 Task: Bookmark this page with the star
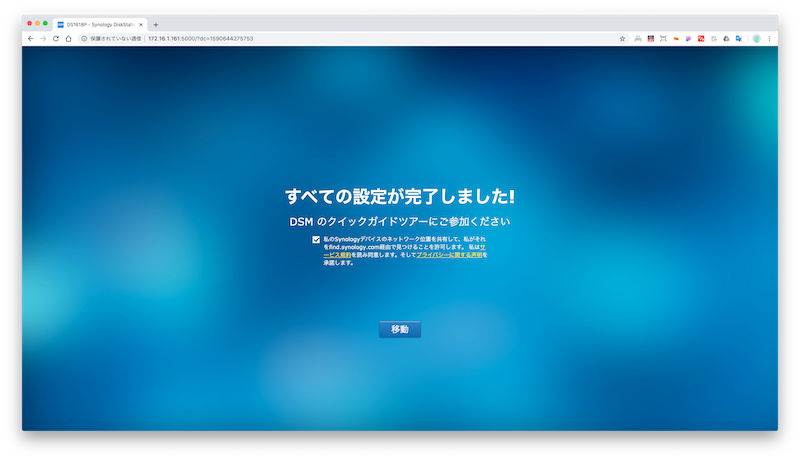[622, 39]
